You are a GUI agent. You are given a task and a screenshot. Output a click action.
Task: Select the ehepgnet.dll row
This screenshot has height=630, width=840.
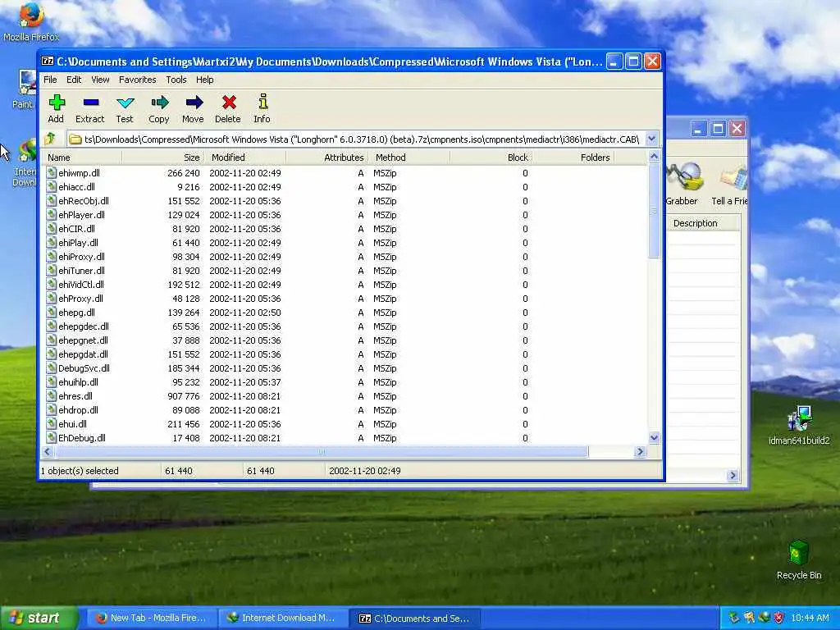click(345, 340)
